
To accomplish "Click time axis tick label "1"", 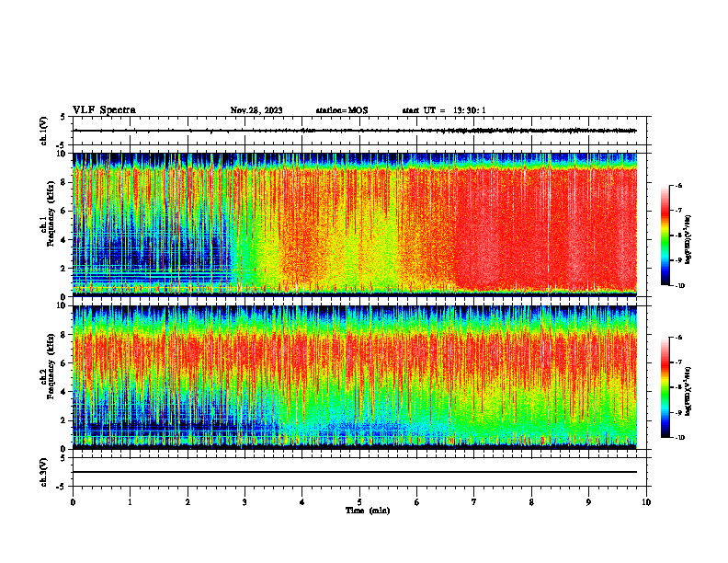I will (x=130, y=502).
